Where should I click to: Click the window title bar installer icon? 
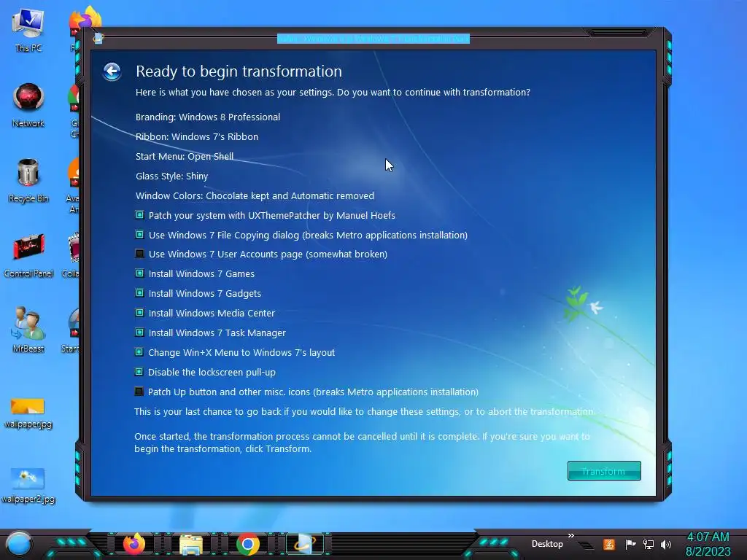(98, 39)
